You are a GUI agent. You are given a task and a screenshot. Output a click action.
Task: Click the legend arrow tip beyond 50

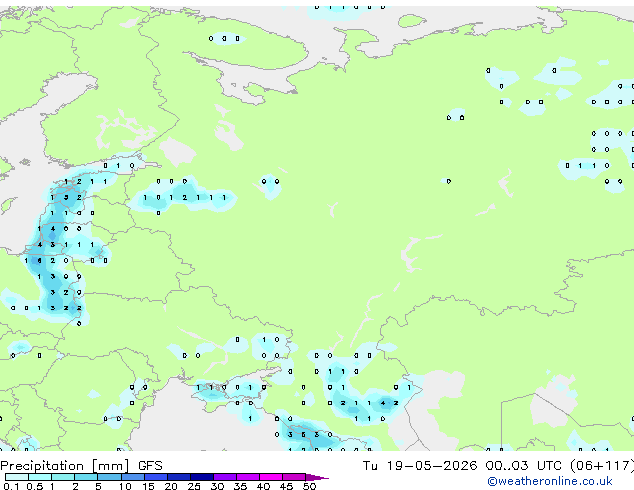click(x=317, y=477)
